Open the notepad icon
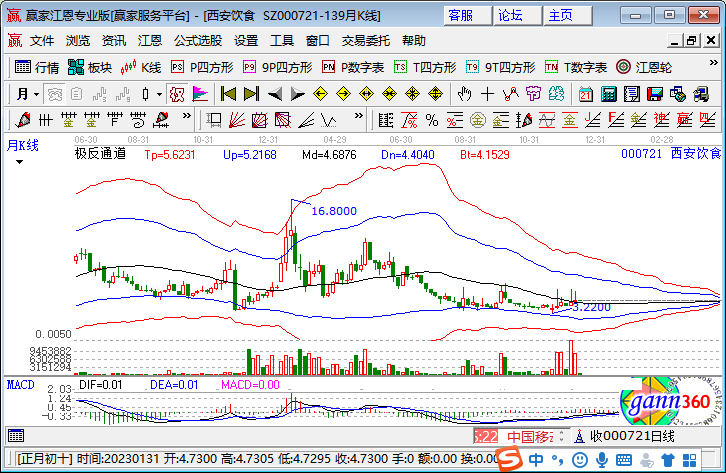726x473 pixels. point(632,94)
